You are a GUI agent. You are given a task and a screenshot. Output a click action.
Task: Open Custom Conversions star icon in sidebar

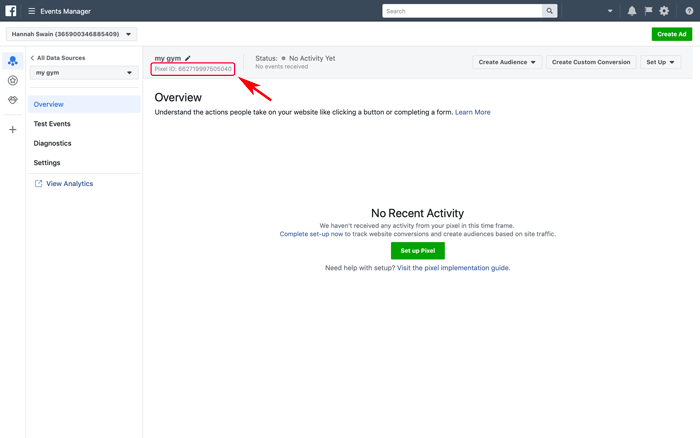pos(13,80)
